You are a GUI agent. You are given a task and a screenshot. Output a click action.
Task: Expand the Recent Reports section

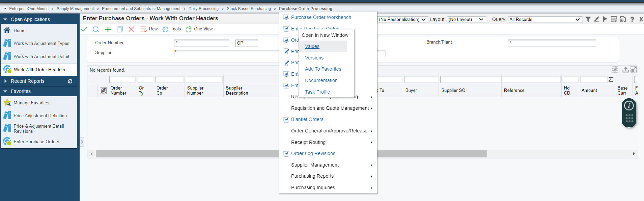click(x=5, y=81)
